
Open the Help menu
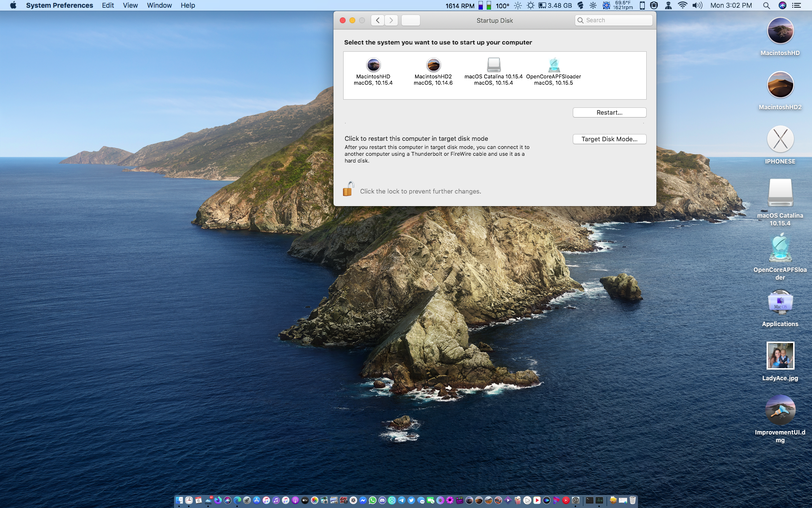pos(188,5)
